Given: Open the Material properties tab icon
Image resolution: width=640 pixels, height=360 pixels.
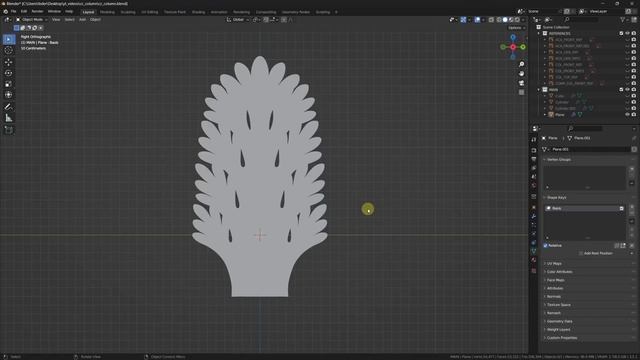Looking at the screenshot, I should [533, 260].
